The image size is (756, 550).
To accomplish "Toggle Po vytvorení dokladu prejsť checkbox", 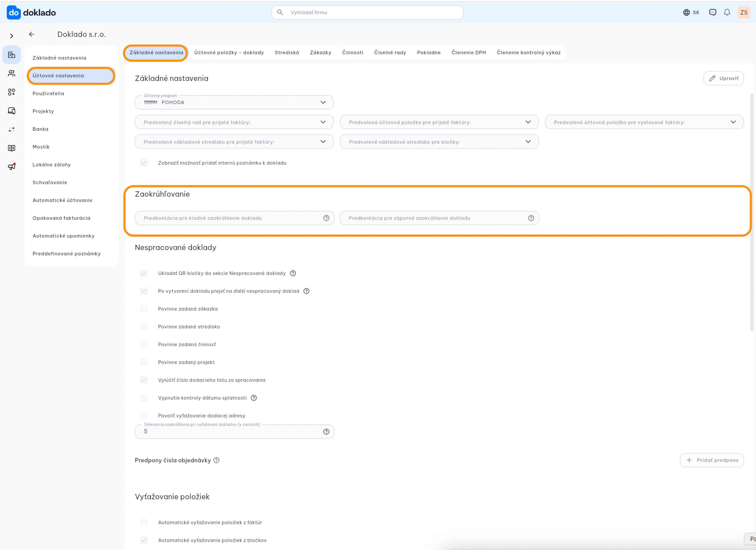I will [144, 291].
